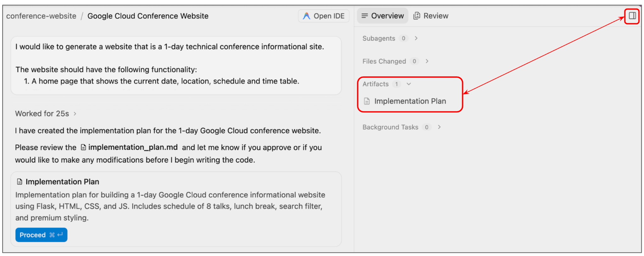Expand the Files Changed section chevron
The image size is (644, 256).
(x=427, y=61)
